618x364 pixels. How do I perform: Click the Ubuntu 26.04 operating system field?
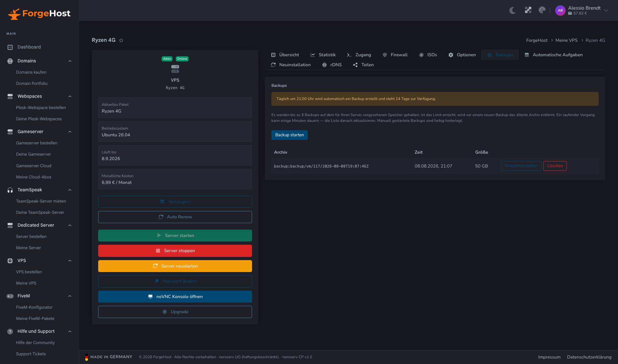pos(175,132)
